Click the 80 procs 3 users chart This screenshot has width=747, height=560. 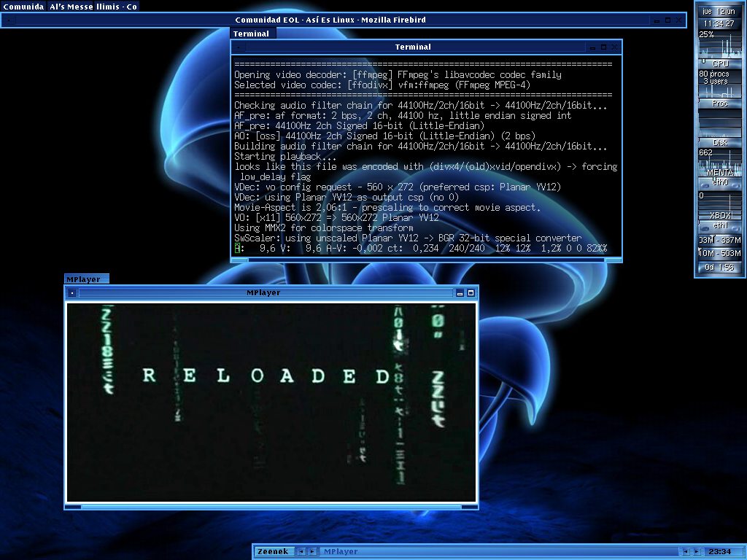(720, 84)
